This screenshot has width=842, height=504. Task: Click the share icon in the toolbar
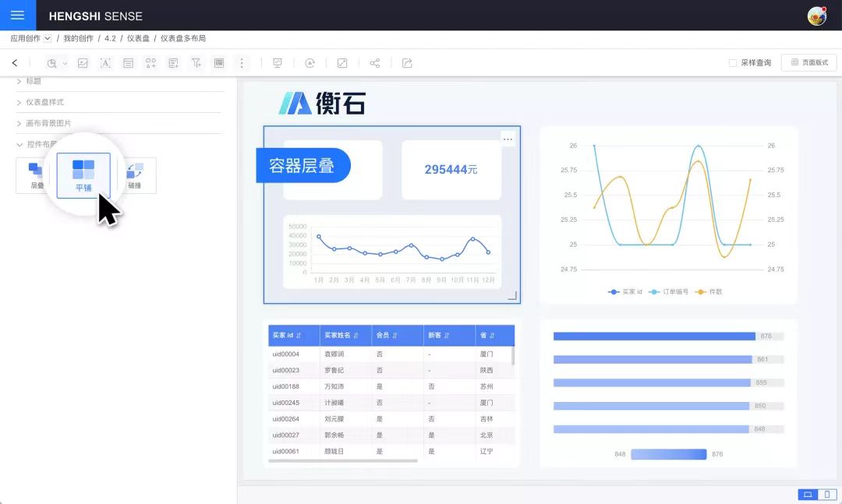click(375, 63)
